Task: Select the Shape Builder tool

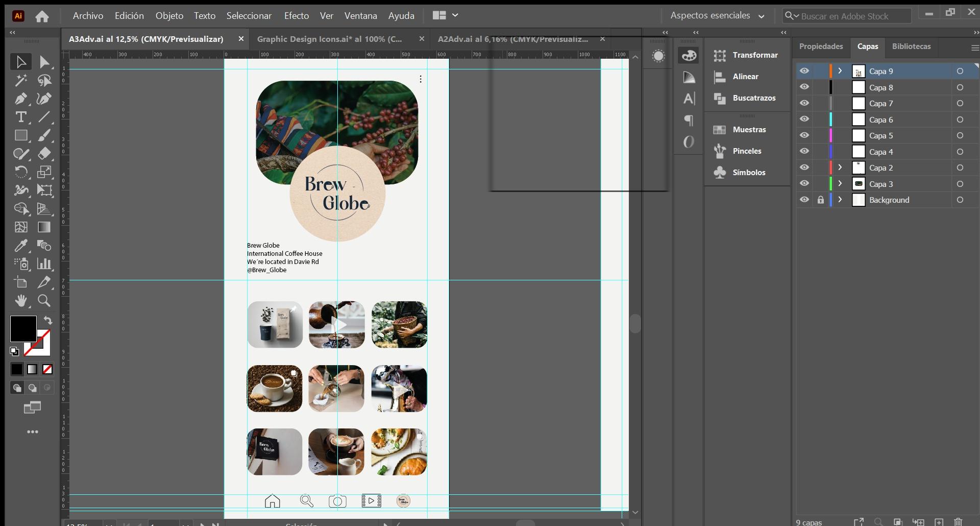Action: [x=21, y=209]
